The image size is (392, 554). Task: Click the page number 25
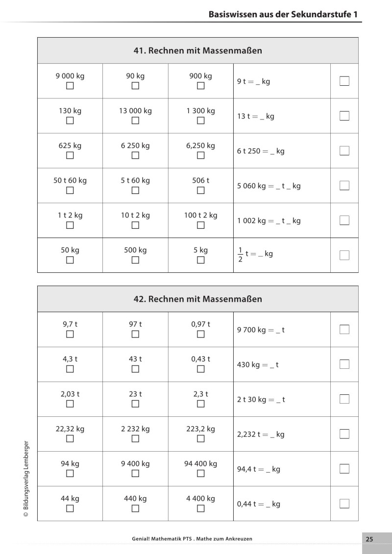369,539
